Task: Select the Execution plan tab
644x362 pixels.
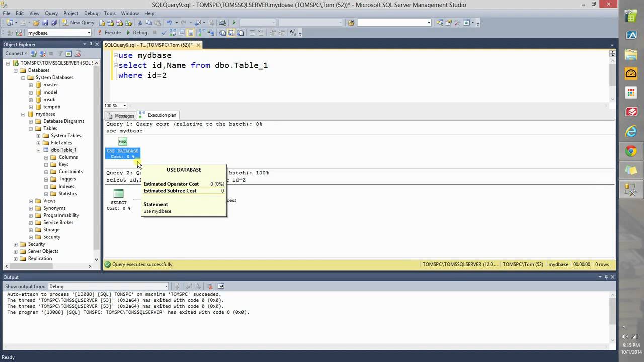Action: (158, 115)
